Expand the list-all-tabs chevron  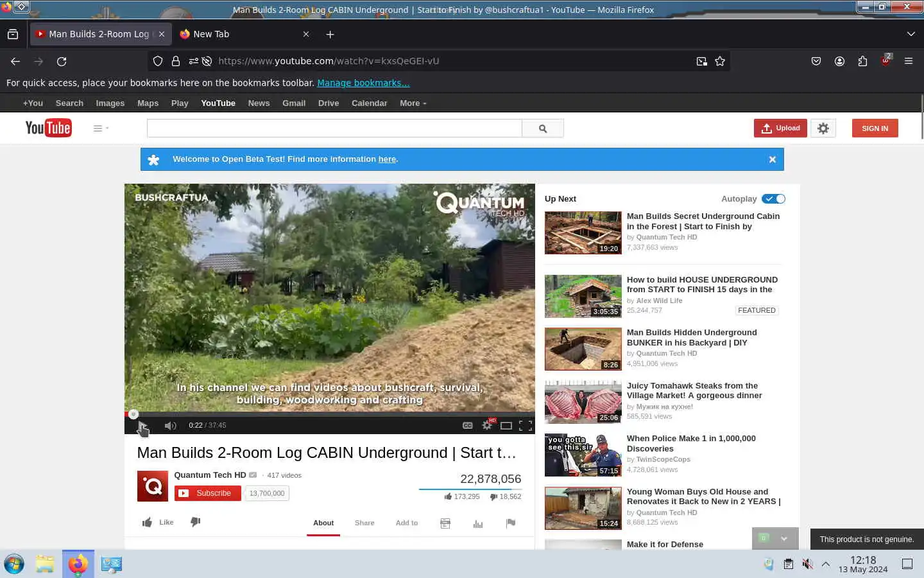(x=911, y=34)
